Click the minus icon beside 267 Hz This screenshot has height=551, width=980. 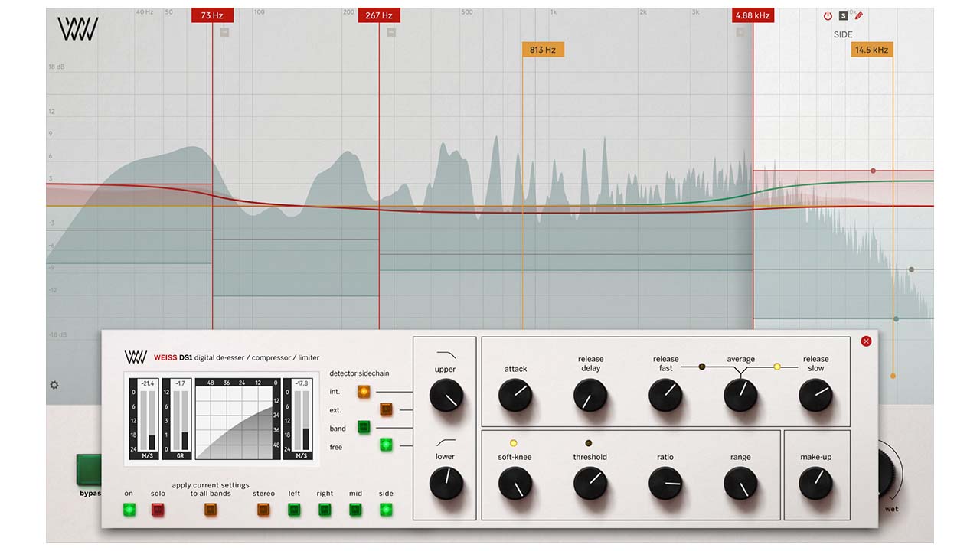391,32
